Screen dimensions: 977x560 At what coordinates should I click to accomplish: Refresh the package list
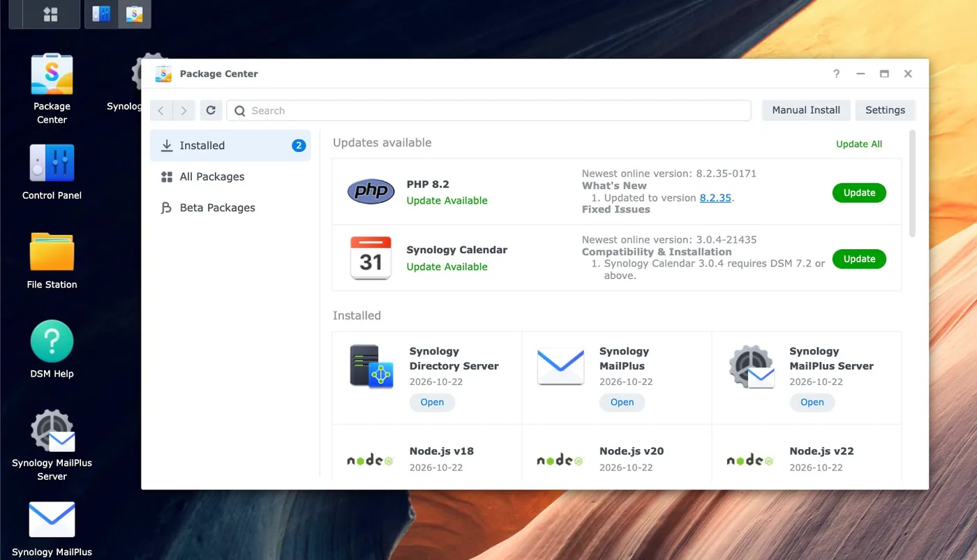pos(211,110)
